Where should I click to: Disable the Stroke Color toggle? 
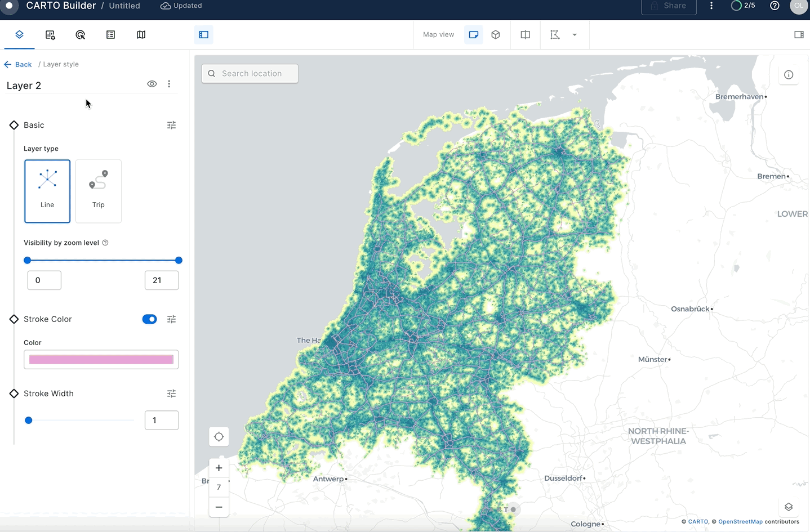coord(149,319)
